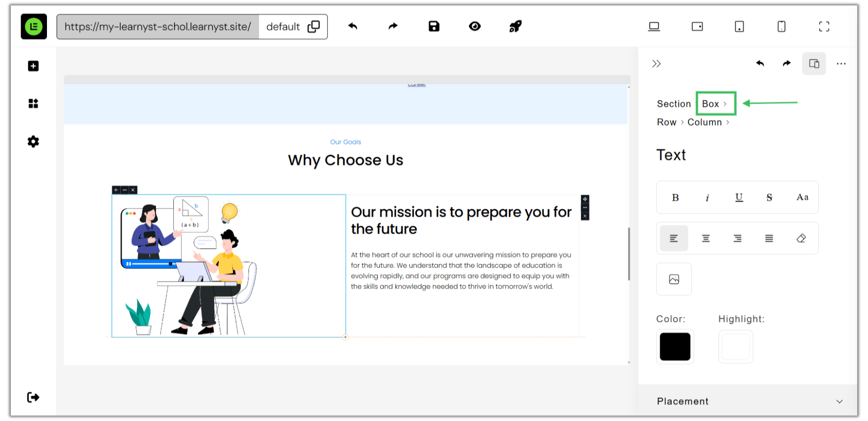Click the site URL field
868x421 pixels.
[x=158, y=27]
